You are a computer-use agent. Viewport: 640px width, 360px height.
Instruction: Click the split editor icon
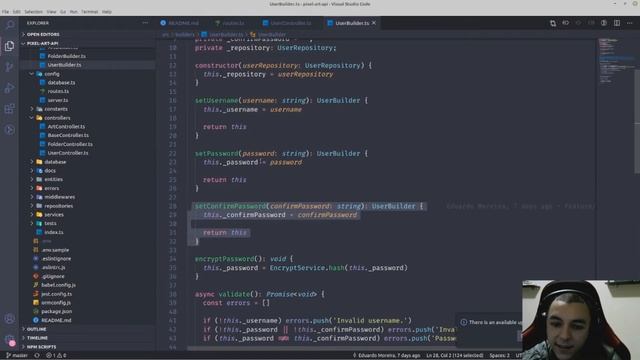[x=617, y=23]
